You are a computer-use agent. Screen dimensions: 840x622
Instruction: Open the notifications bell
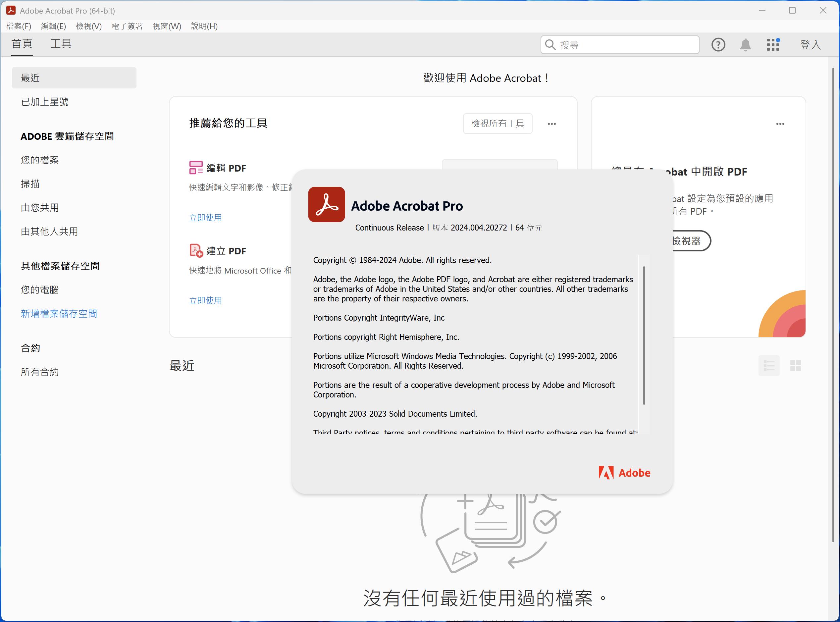745,45
